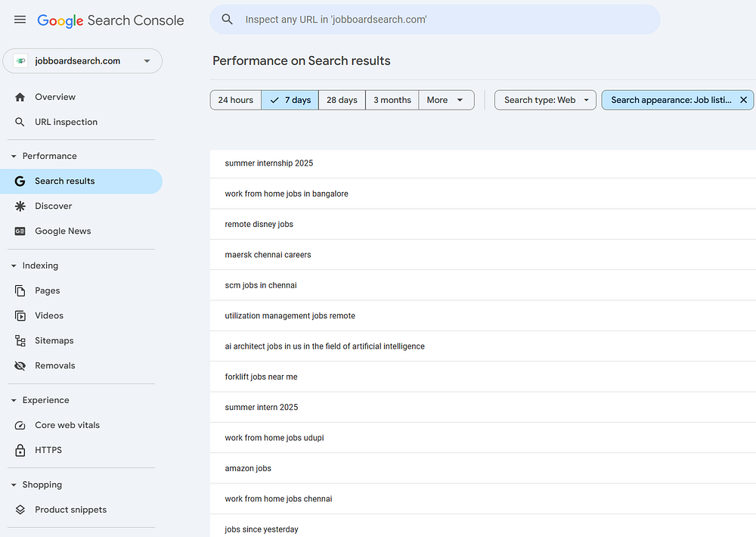This screenshot has width=756, height=537.
Task: Click query 'summer intern 2025'
Action: 262,407
